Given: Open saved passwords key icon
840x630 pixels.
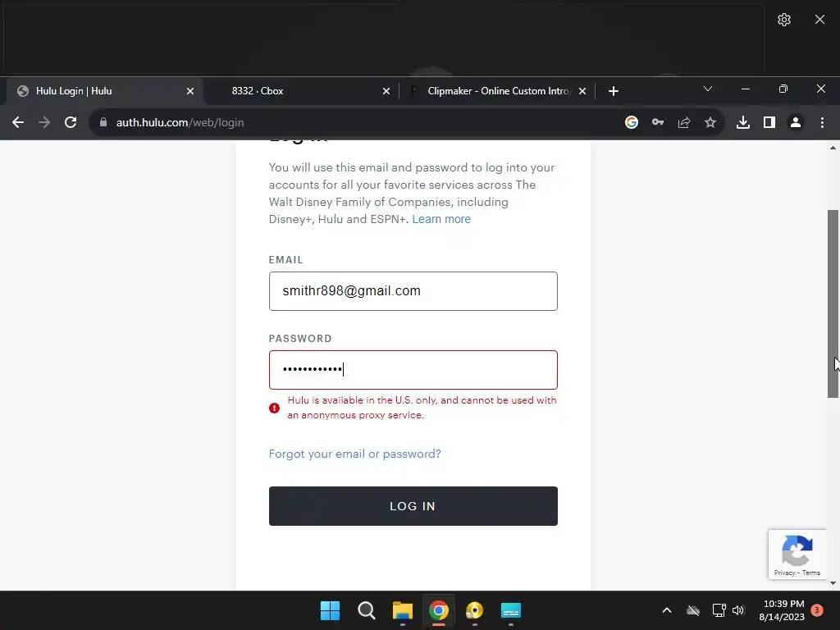Looking at the screenshot, I should pos(658,123).
